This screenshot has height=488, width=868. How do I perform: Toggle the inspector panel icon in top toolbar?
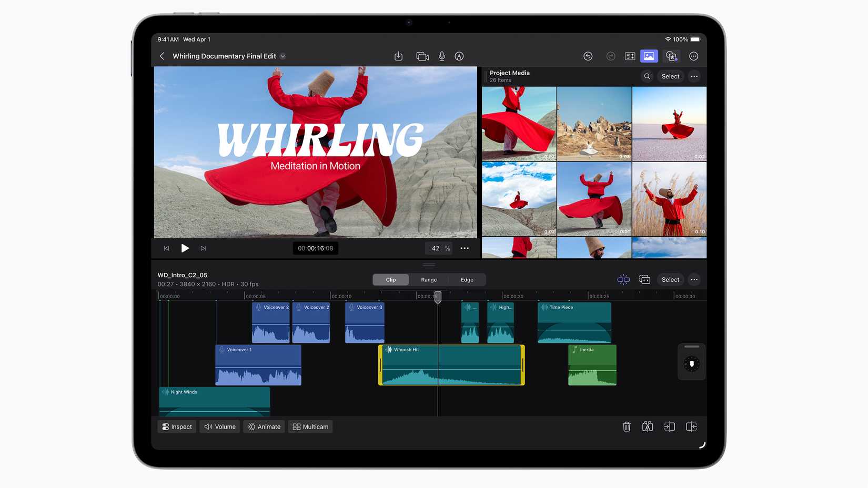point(630,56)
